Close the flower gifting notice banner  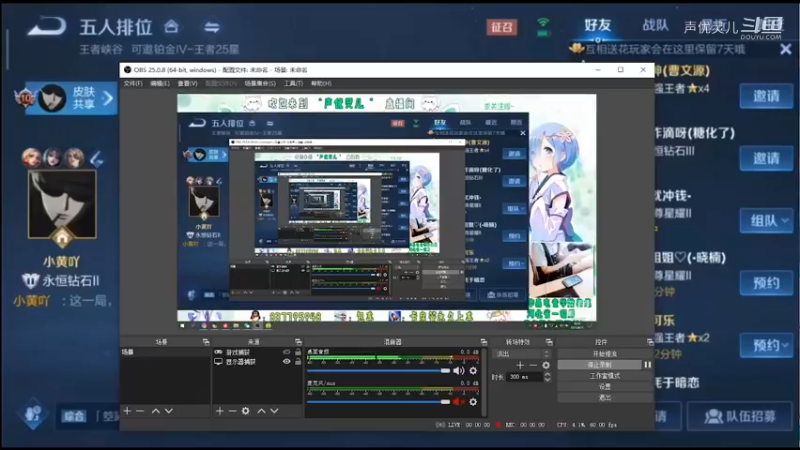coord(786,49)
